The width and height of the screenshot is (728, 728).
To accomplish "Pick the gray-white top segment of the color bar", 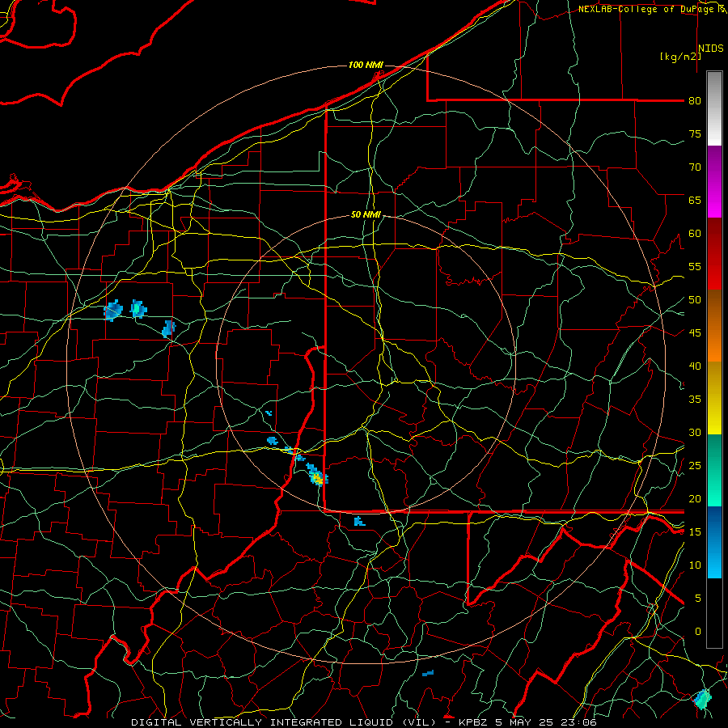I will point(714,108).
